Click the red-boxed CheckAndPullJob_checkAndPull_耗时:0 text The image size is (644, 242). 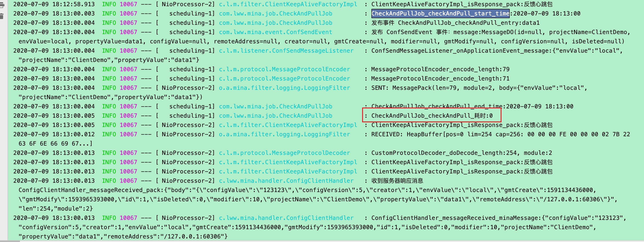click(432, 116)
